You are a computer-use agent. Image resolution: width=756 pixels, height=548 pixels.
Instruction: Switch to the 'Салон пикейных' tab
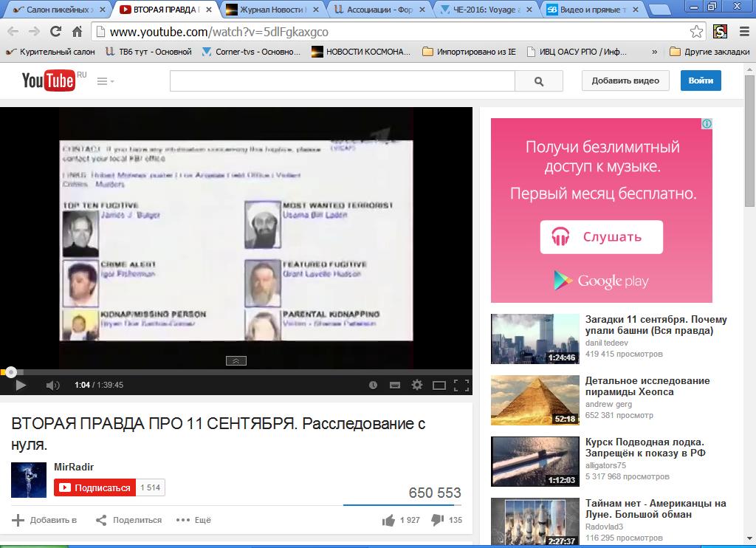[59, 9]
